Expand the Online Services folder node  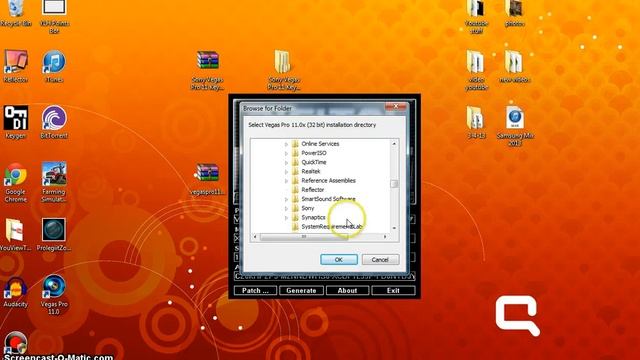pyautogui.click(x=286, y=144)
